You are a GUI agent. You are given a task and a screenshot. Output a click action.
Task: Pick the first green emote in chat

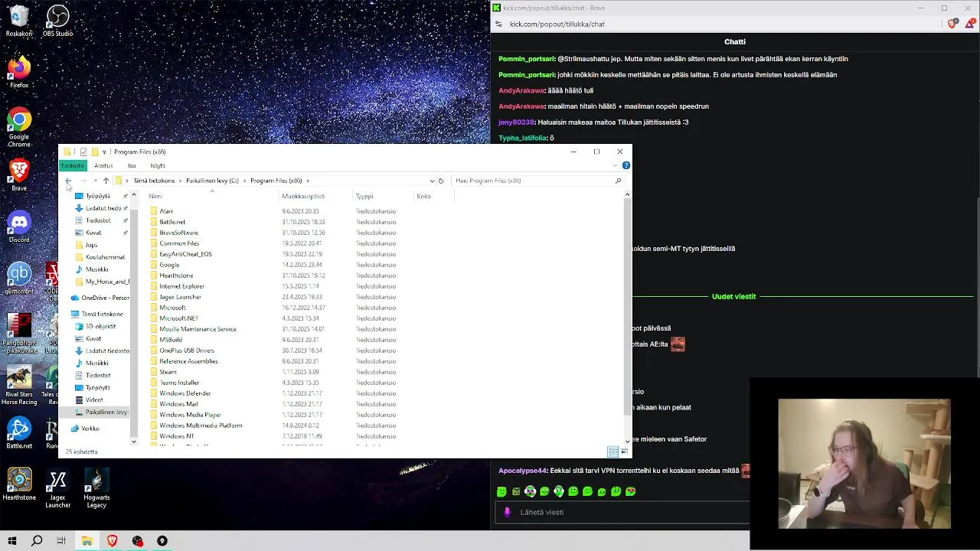coord(501,491)
